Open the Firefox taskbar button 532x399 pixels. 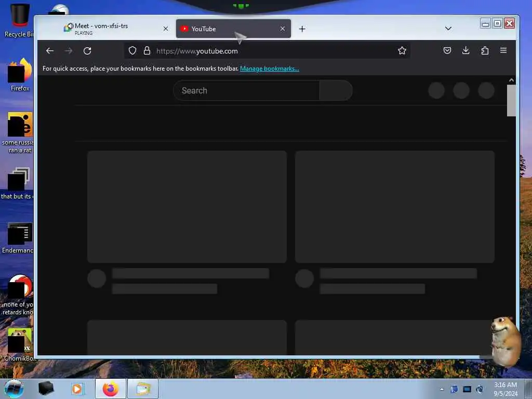pyautogui.click(x=111, y=389)
